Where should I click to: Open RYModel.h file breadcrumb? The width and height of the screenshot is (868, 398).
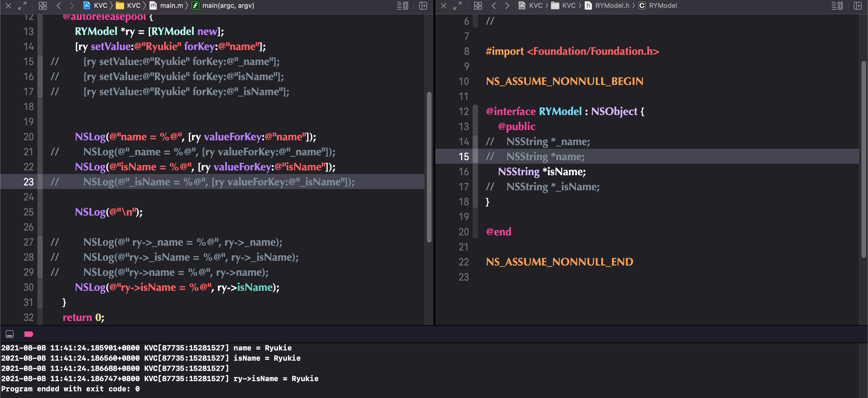coord(607,6)
